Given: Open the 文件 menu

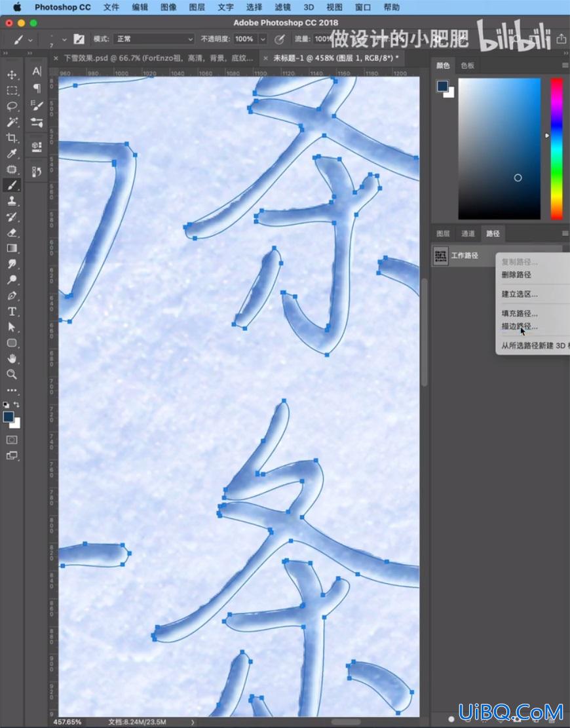Looking at the screenshot, I should (111, 7).
